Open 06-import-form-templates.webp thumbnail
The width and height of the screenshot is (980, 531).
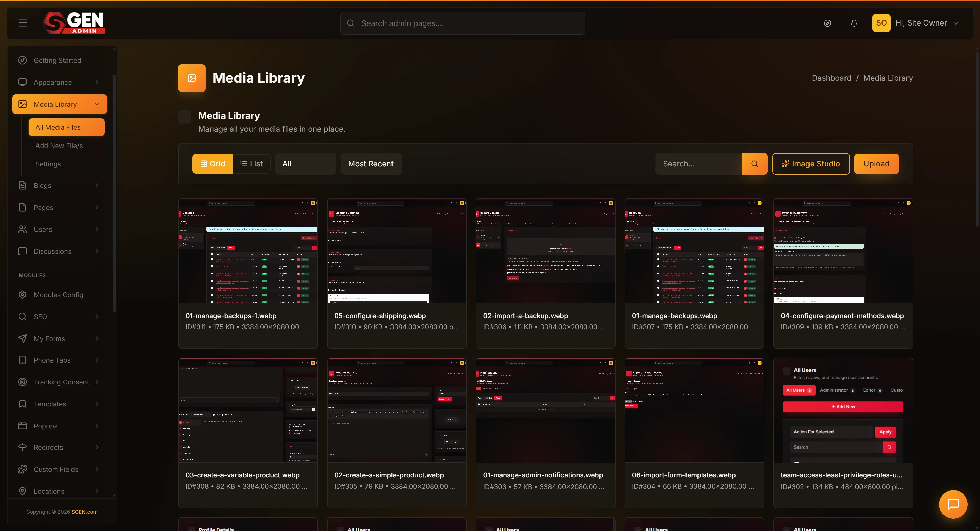(694, 410)
